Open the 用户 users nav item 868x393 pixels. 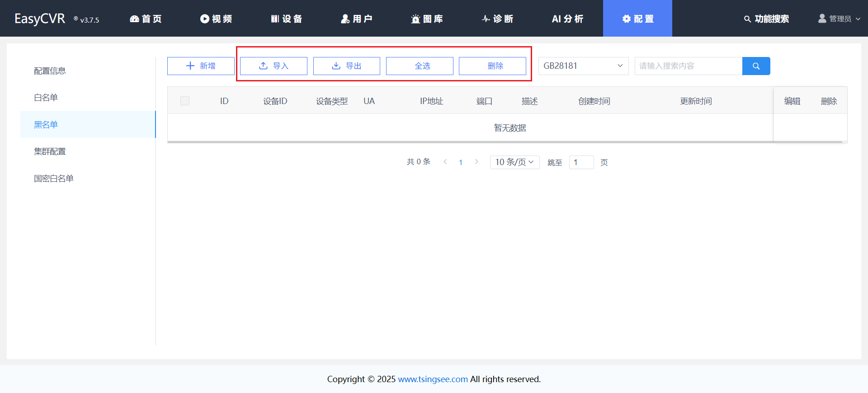[x=357, y=19]
